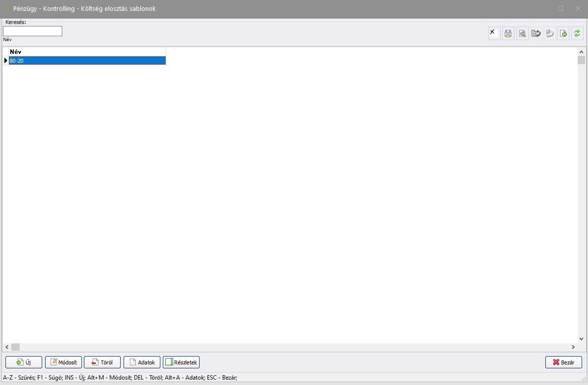
Task: Refresh the list with green arrows icon
Action: point(577,33)
